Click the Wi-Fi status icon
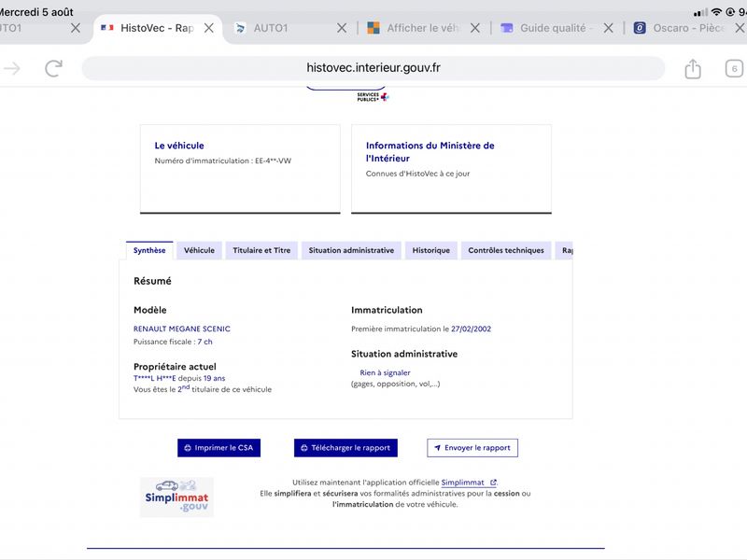 tap(716, 12)
